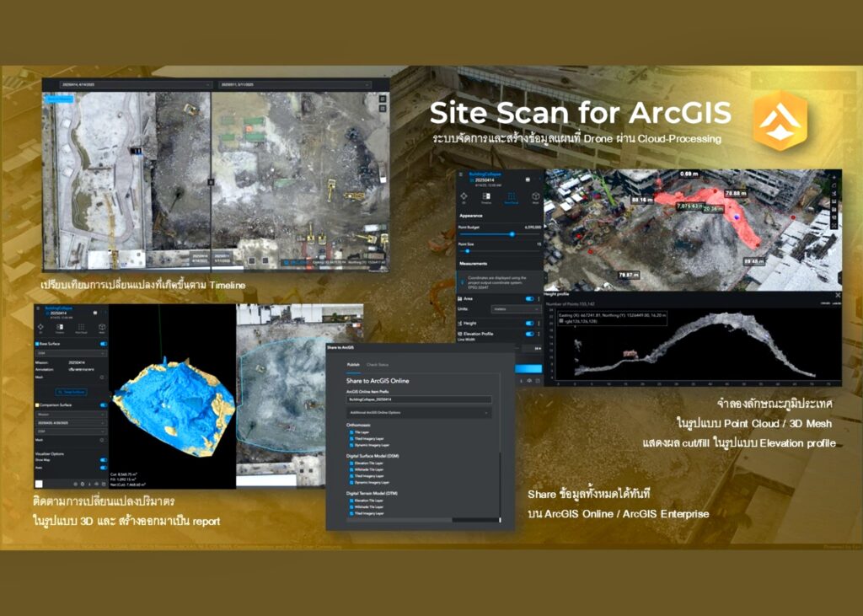Click ArcGIS Online Item Prefix input field

coord(418,399)
